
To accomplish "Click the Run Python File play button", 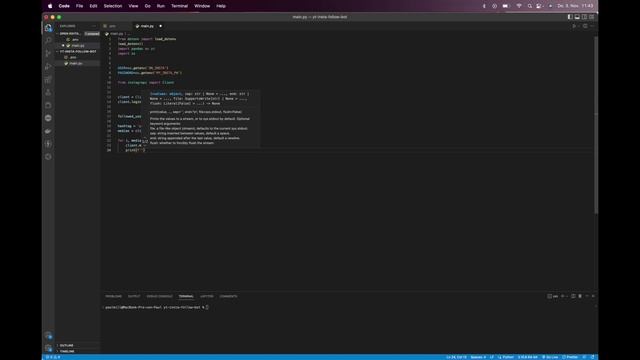I will pyautogui.click(x=574, y=26).
